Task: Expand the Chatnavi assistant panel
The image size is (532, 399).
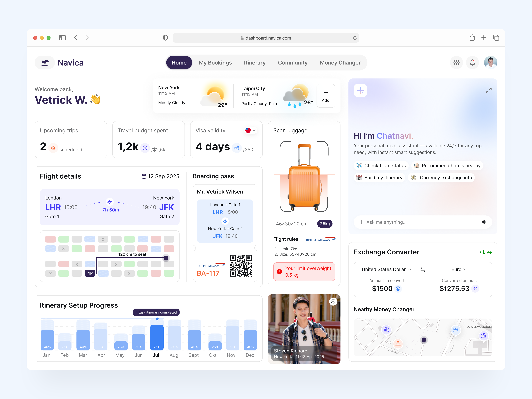Action: (489, 91)
